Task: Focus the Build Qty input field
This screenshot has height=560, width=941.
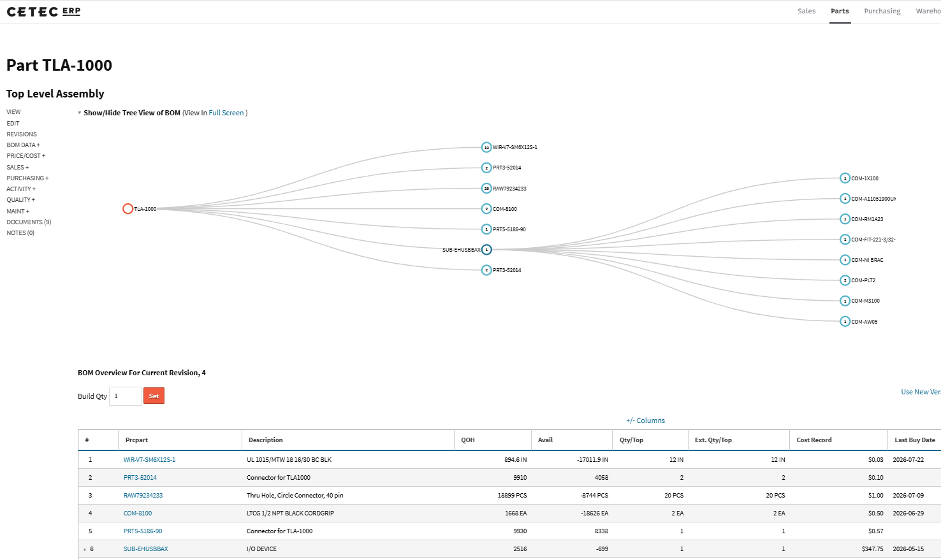Action: tap(126, 396)
